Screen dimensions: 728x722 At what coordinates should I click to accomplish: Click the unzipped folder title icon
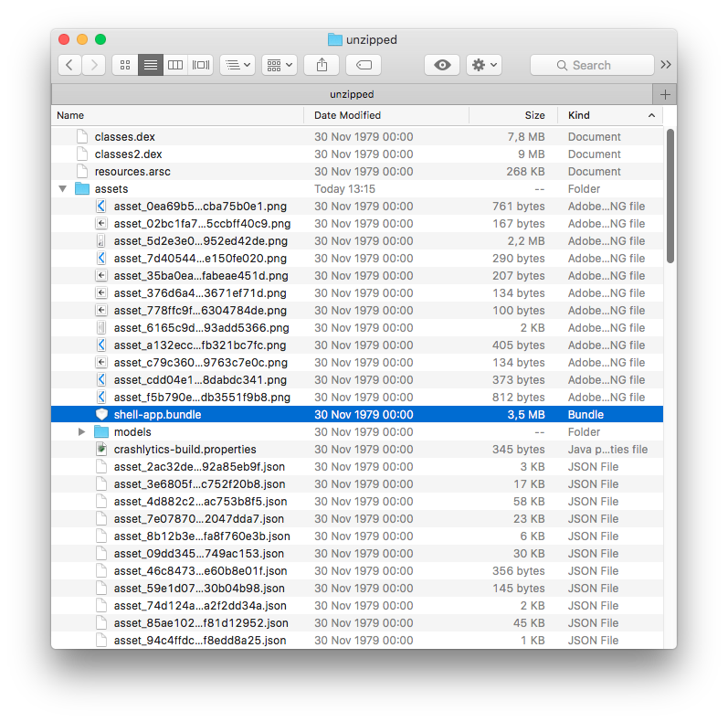[x=334, y=39]
